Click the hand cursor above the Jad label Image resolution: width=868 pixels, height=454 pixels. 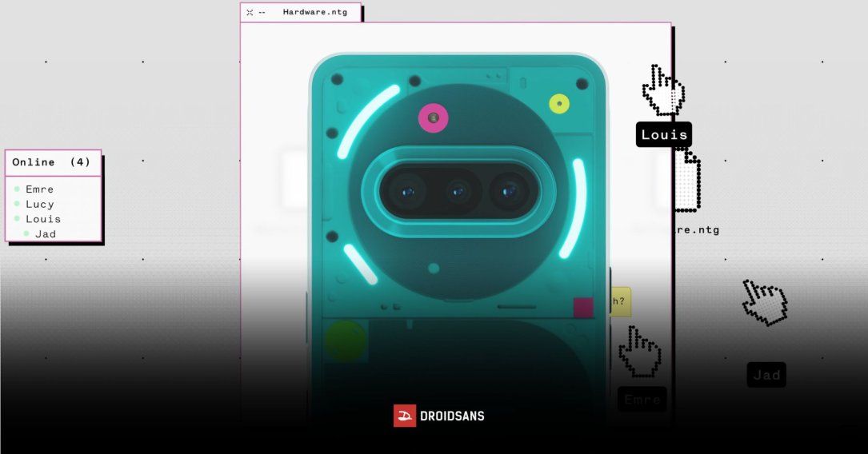click(765, 303)
